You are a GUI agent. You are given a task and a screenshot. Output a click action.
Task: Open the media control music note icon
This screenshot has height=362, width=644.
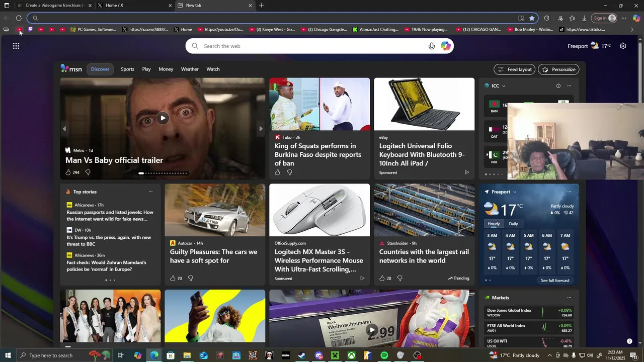coord(560,18)
